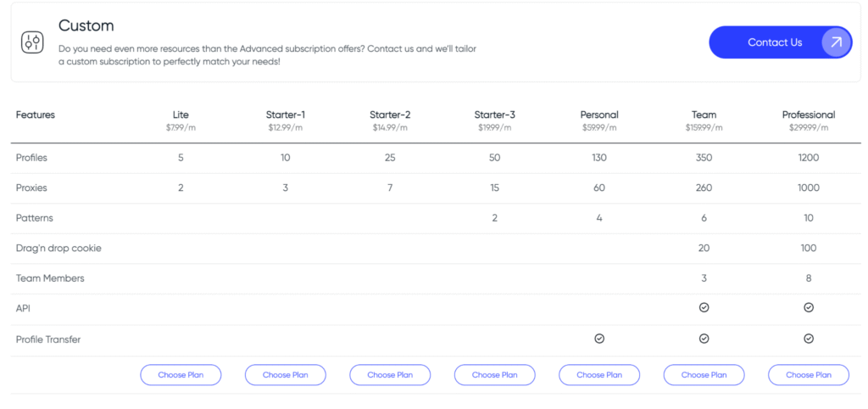Image resolution: width=868 pixels, height=409 pixels.
Task: Choose the Professional plan
Action: 808,375
